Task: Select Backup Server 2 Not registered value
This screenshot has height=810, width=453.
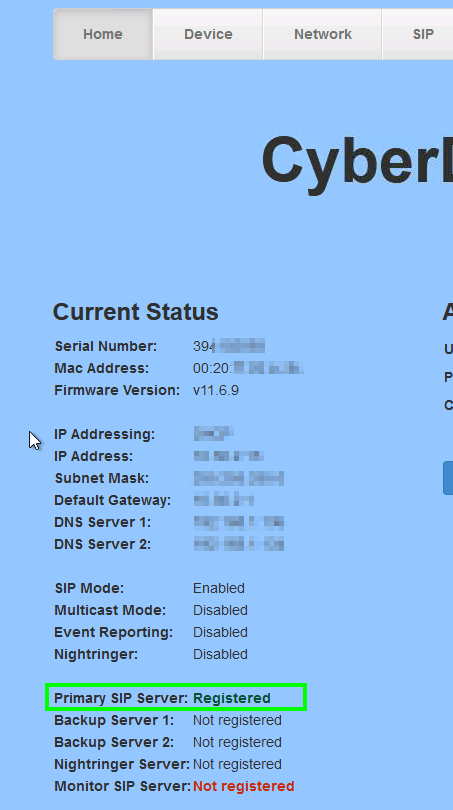Action: coord(238,742)
